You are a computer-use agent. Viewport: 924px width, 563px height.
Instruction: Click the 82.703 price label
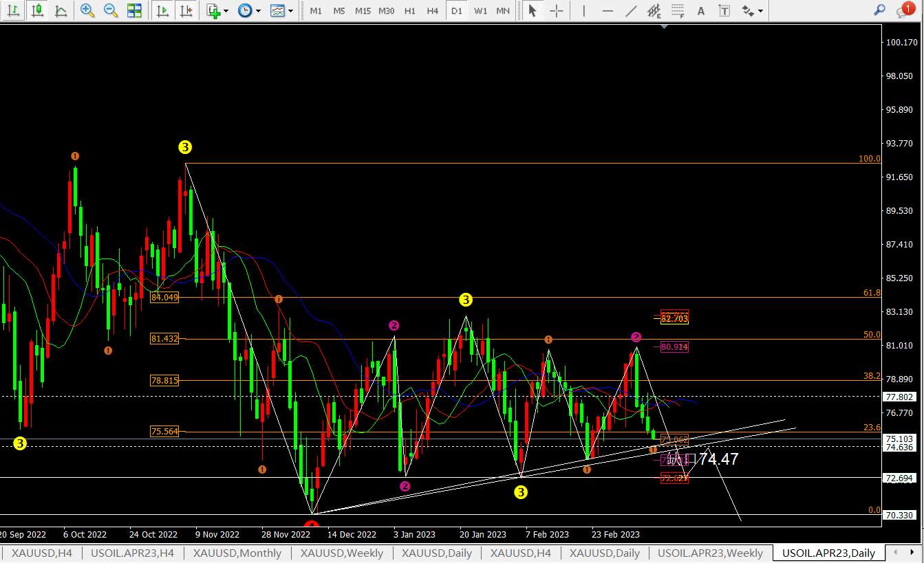674,318
